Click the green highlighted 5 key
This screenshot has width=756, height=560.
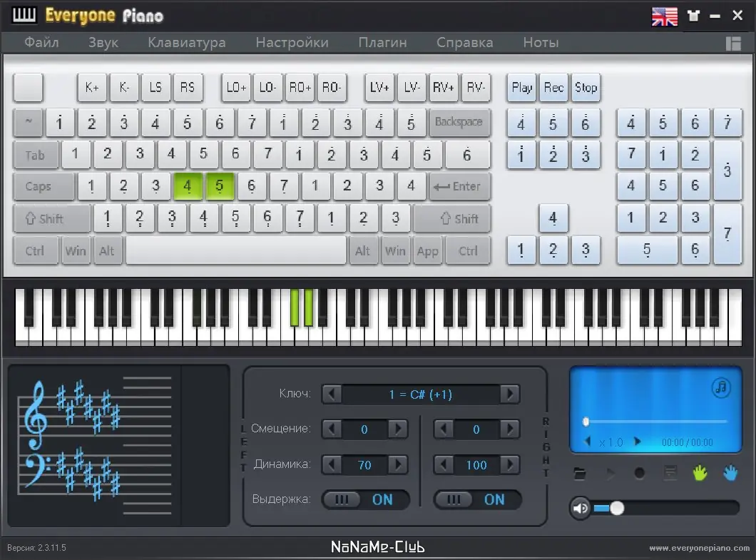point(220,186)
